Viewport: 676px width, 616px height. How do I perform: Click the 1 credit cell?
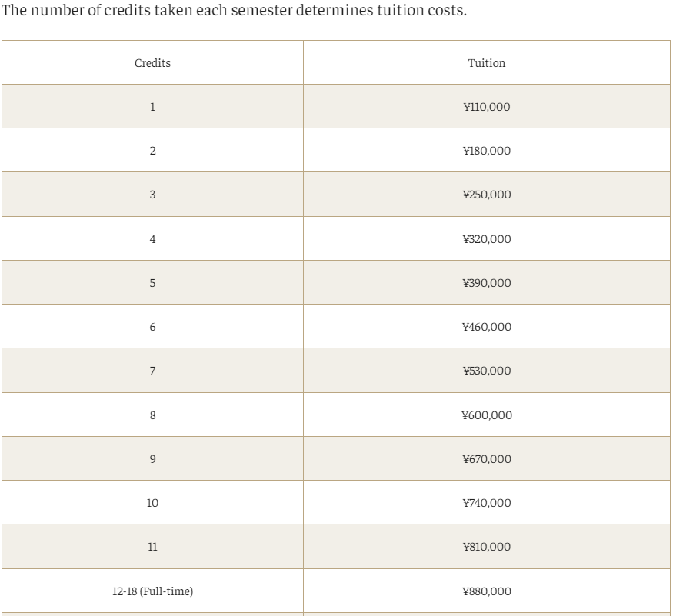point(152,106)
